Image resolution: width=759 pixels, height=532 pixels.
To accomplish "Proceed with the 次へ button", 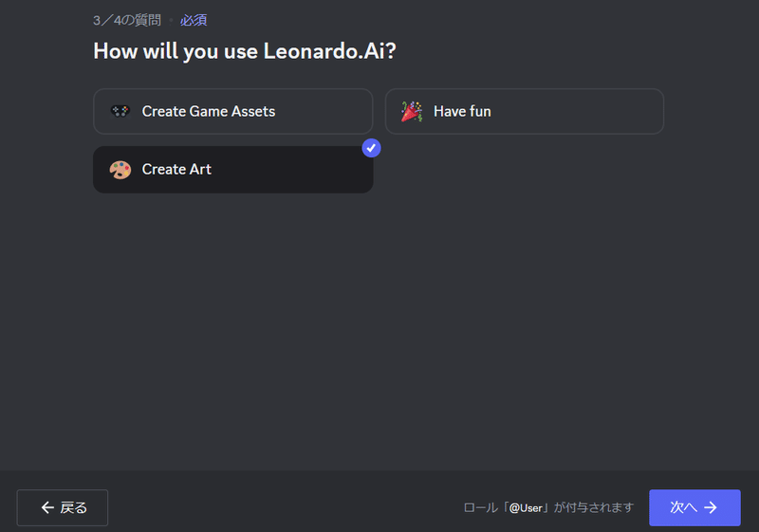I will pyautogui.click(x=694, y=507).
